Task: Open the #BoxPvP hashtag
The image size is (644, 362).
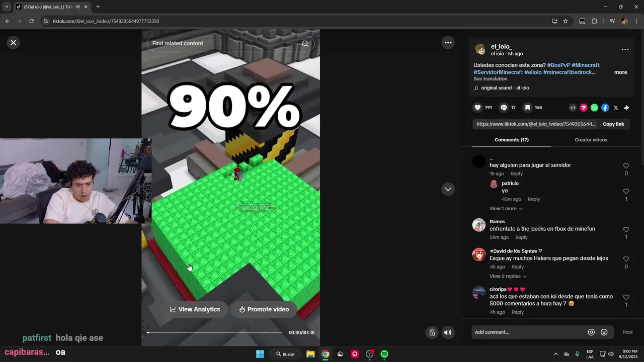Action: tap(558, 65)
